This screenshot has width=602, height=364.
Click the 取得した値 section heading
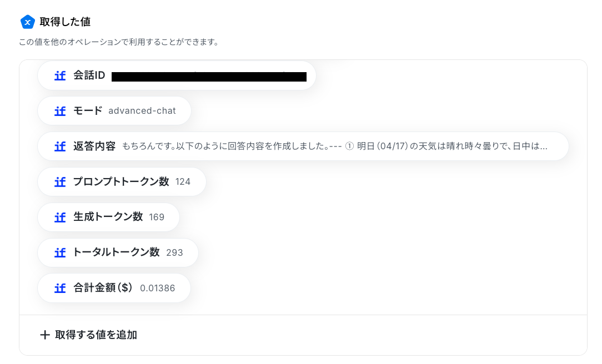(65, 22)
